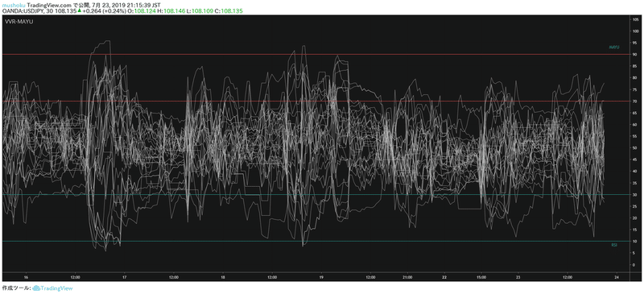Click the teal 30 threshold line

pyautogui.click(x=316, y=194)
